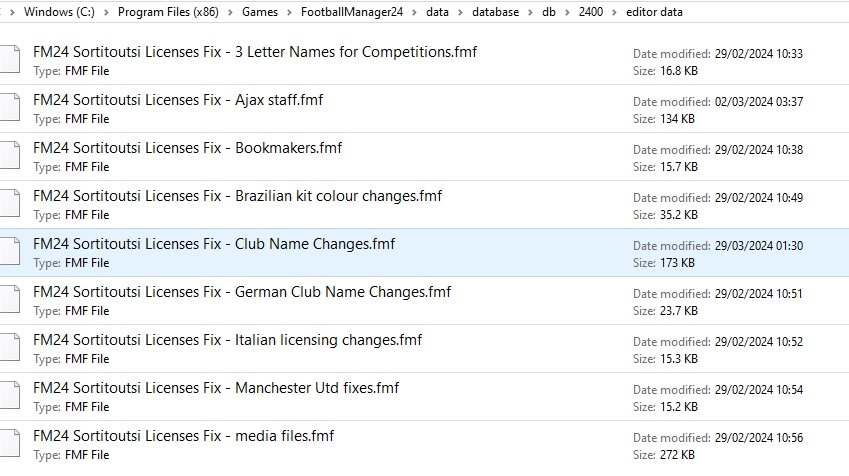Image resolution: width=849 pixels, height=476 pixels.
Task: Go to the 'database' folder in the breadcrumb path
Action: tap(495, 12)
